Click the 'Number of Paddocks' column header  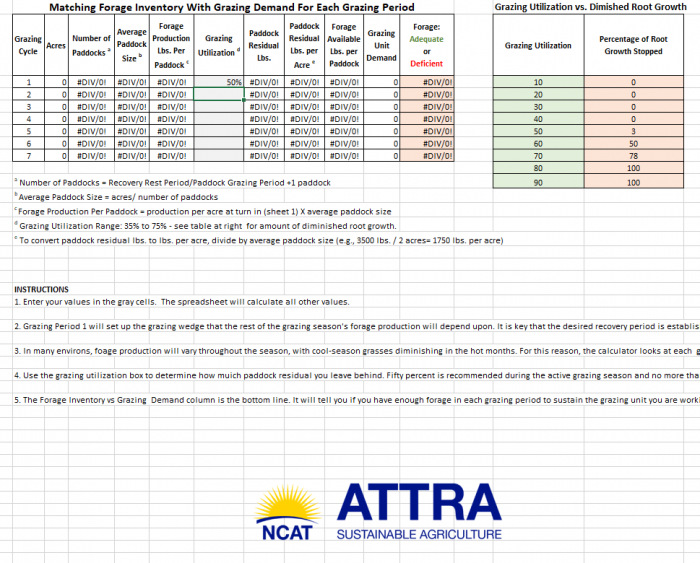pyautogui.click(x=91, y=45)
